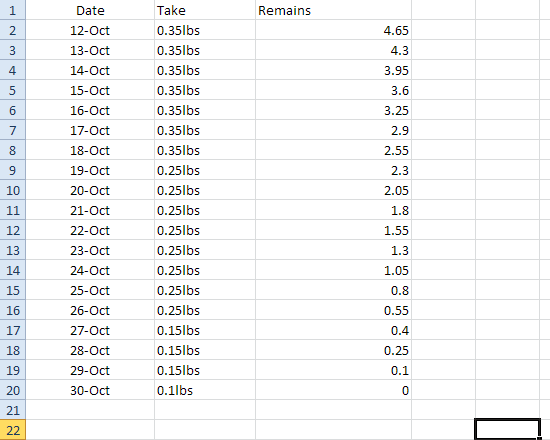Select the cell showing 1.55
This screenshot has height=440, width=550.
[x=333, y=230]
